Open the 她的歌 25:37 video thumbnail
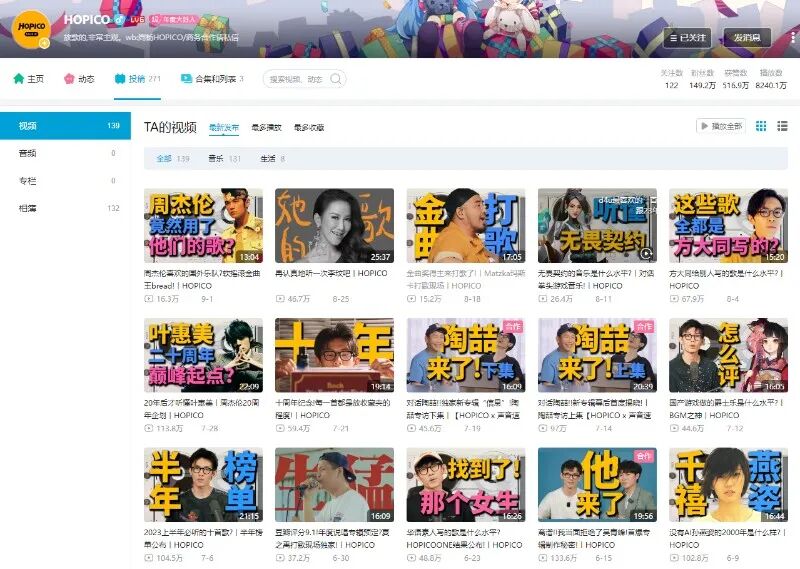This screenshot has height=569, width=800. click(334, 226)
